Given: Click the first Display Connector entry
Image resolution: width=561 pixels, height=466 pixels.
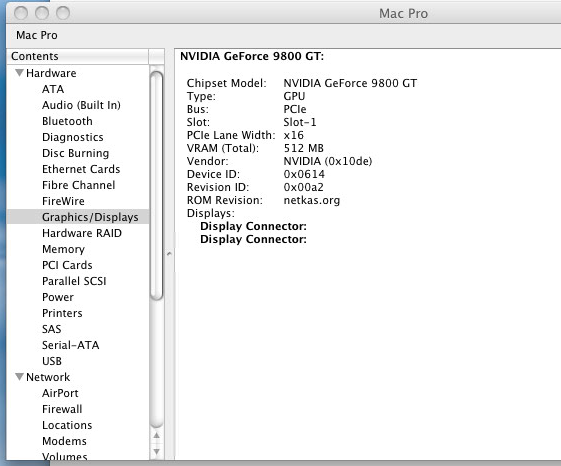Looking at the screenshot, I should [x=253, y=226].
